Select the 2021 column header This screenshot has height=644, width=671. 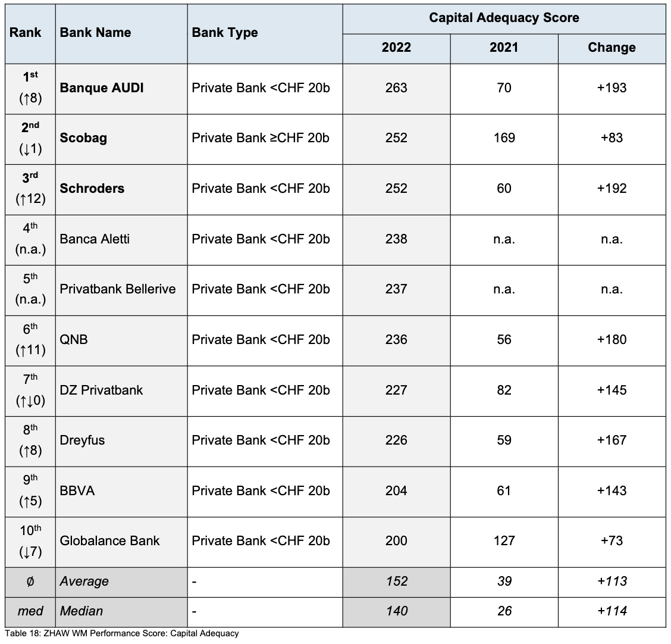pos(504,48)
